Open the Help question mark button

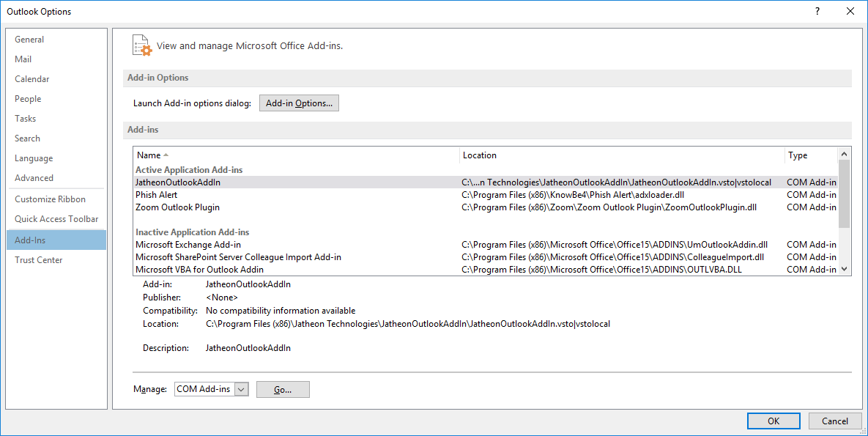click(x=817, y=11)
